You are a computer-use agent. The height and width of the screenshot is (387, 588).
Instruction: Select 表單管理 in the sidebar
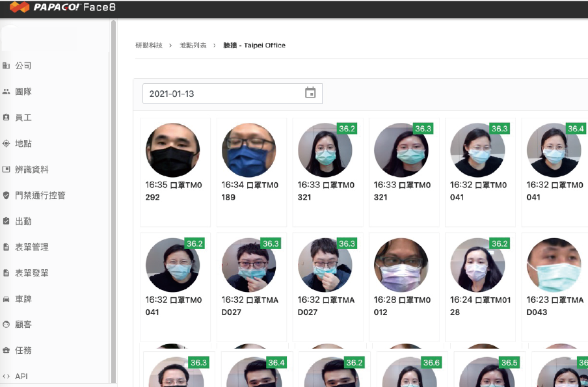(32, 247)
